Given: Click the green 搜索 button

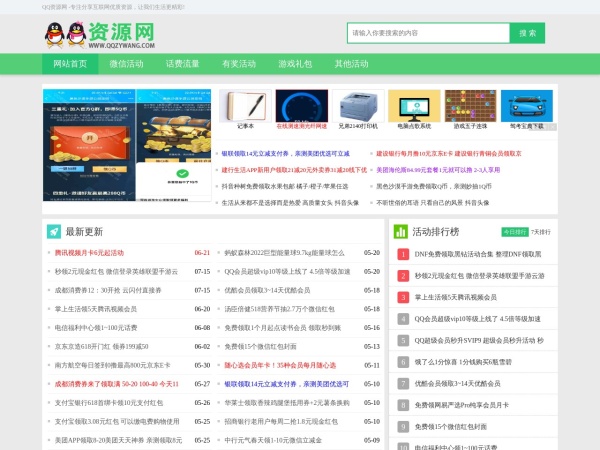Looking at the screenshot, I should (x=527, y=33).
